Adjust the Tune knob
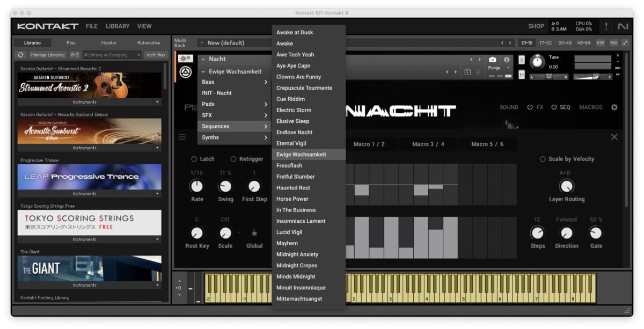The image size is (644, 329). (x=537, y=62)
